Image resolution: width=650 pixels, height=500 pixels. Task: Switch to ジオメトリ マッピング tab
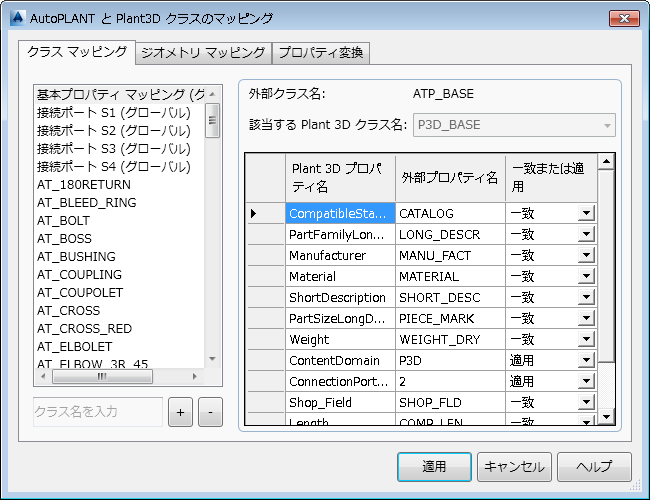203,53
